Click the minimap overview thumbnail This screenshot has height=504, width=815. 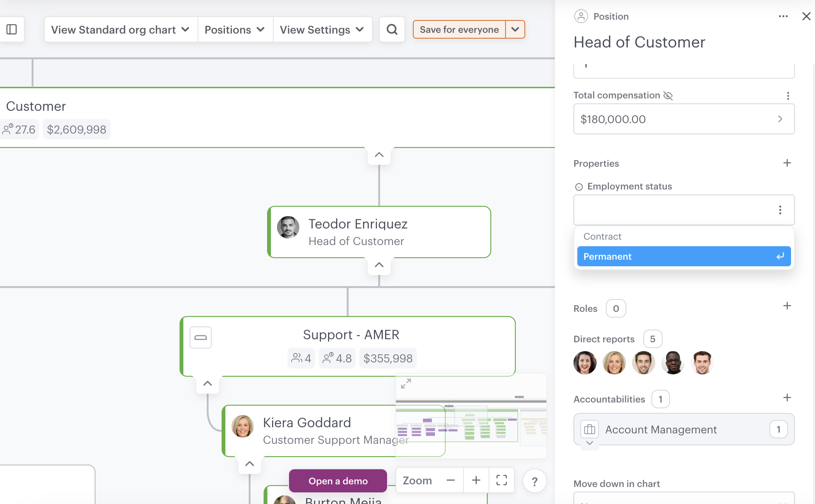click(471, 416)
